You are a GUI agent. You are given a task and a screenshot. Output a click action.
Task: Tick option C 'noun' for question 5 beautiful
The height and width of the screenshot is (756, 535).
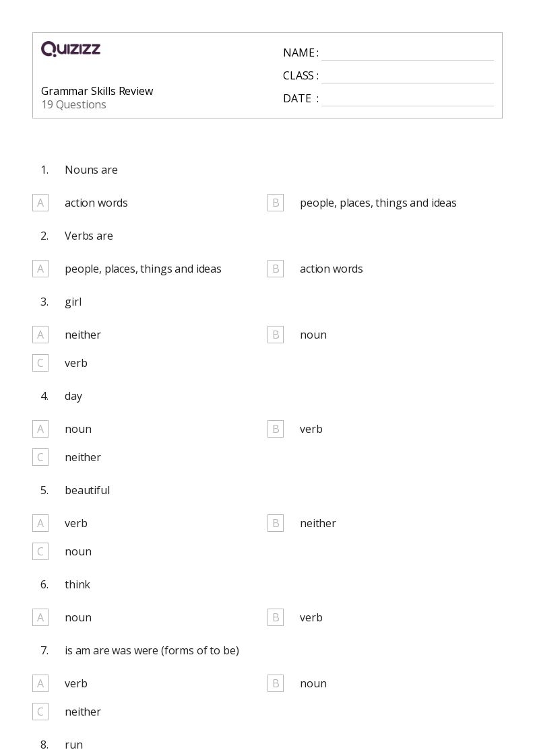pos(40,551)
